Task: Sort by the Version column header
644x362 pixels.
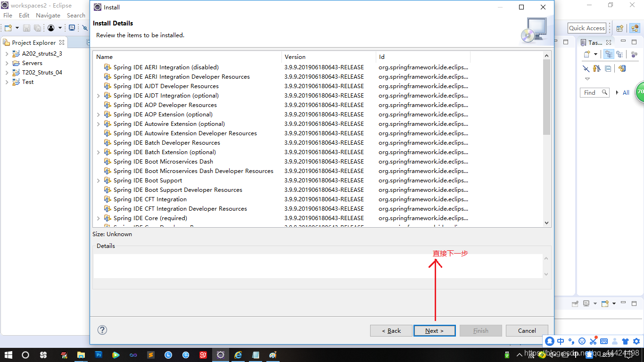Action: [x=329, y=57]
